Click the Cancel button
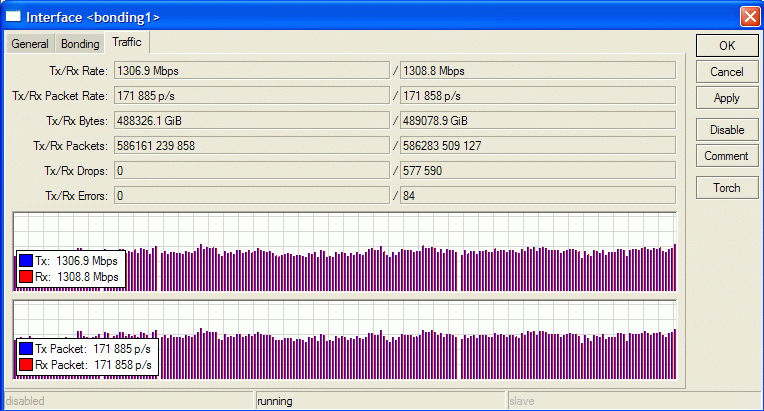This screenshot has width=764, height=411. point(727,72)
